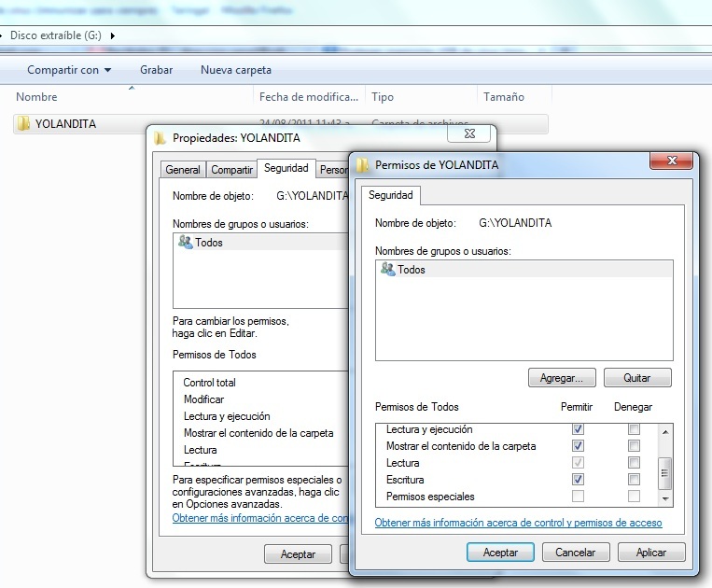
Task: Toggle Denegar for Mostrar el contenido de la carpeta
Action: coord(634,445)
